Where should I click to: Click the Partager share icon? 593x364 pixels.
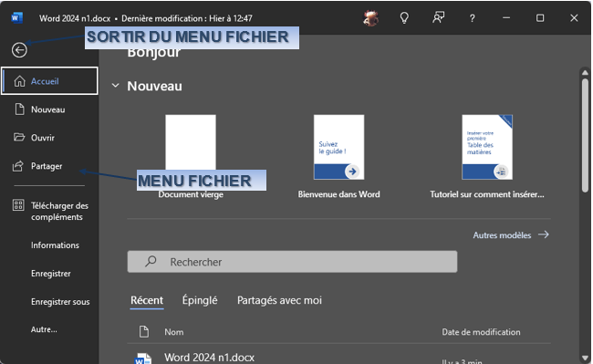point(18,166)
